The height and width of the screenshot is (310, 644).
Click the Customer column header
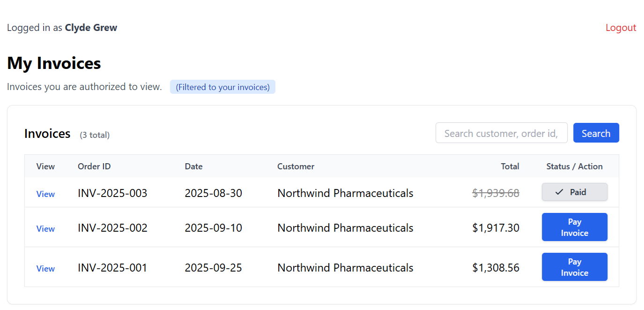click(296, 166)
